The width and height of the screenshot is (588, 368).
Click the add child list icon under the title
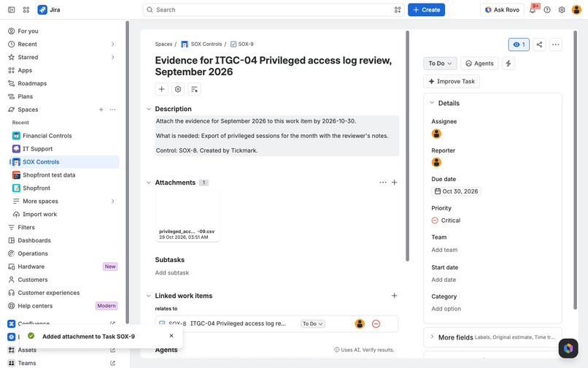194,89
